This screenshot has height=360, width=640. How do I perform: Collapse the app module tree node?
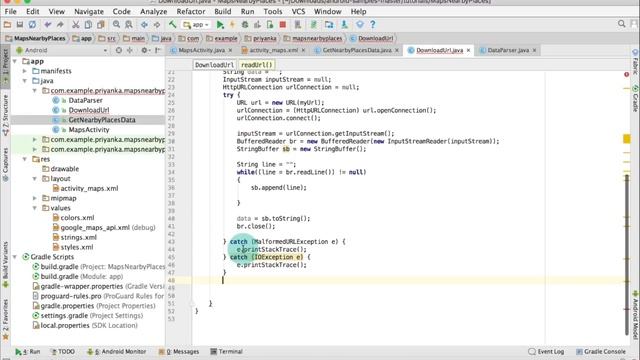coord(15,61)
